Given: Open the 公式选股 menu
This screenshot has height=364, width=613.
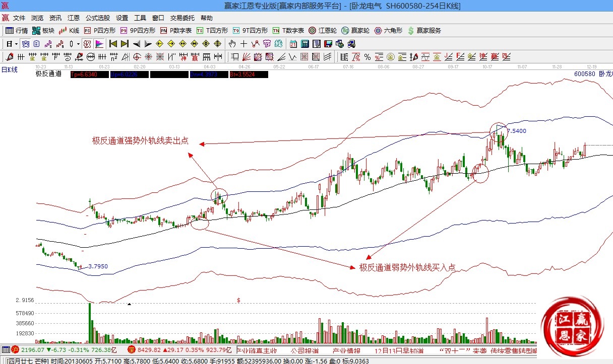Looking at the screenshot, I should point(97,18).
